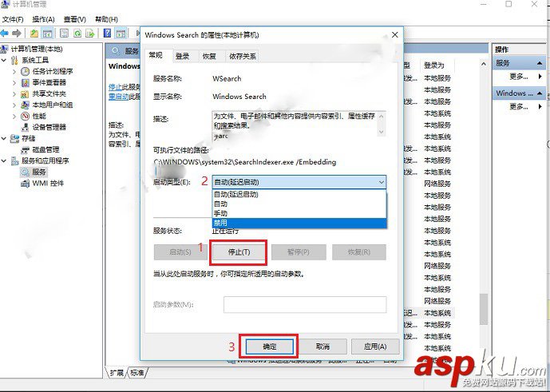Choose 自动(延迟启动) from dropdown list

click(299, 194)
